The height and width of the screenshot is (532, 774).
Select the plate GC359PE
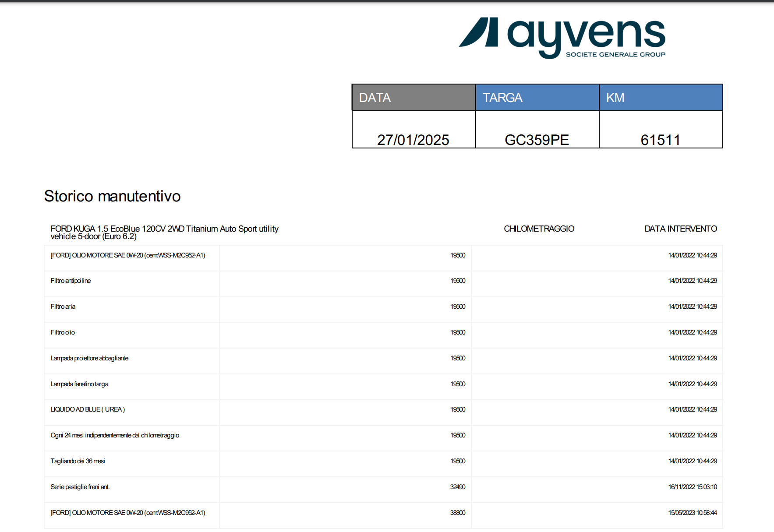537,140
